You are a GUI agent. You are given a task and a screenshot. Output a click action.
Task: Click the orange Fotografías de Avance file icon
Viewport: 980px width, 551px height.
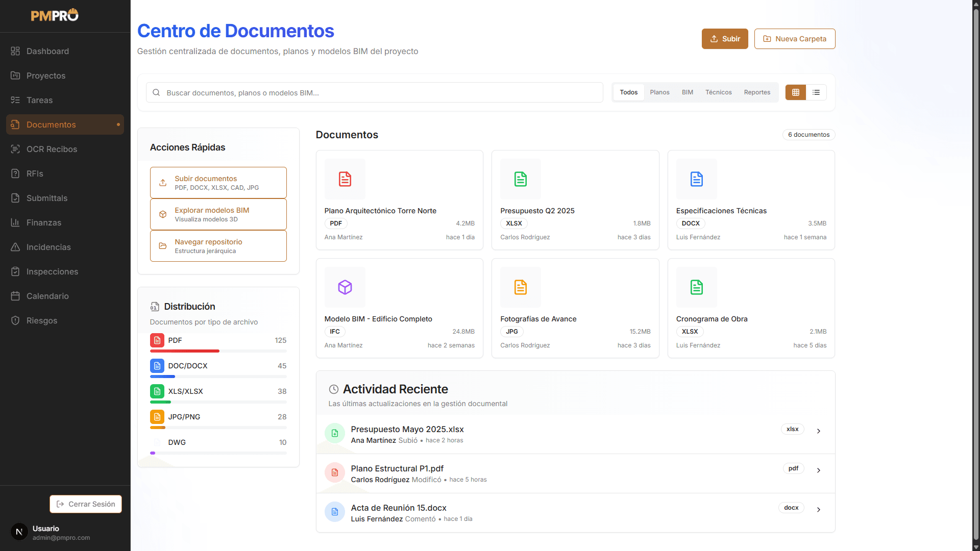point(520,287)
